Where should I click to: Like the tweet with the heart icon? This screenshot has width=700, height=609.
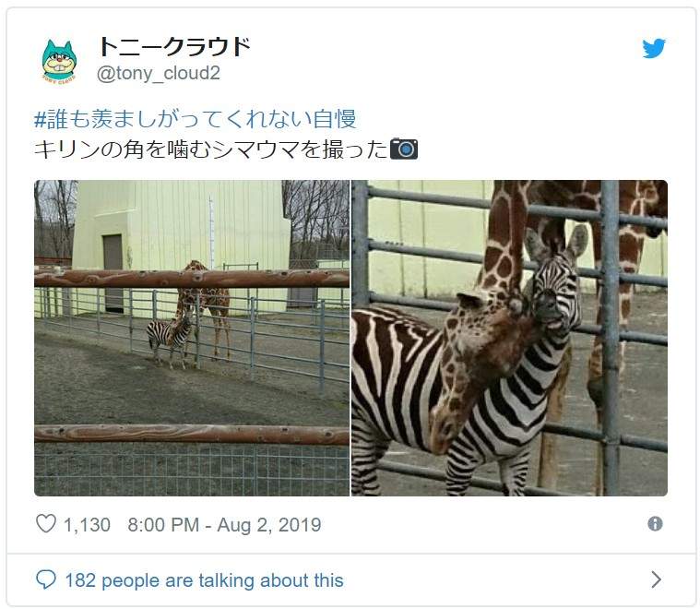pyautogui.click(x=46, y=524)
